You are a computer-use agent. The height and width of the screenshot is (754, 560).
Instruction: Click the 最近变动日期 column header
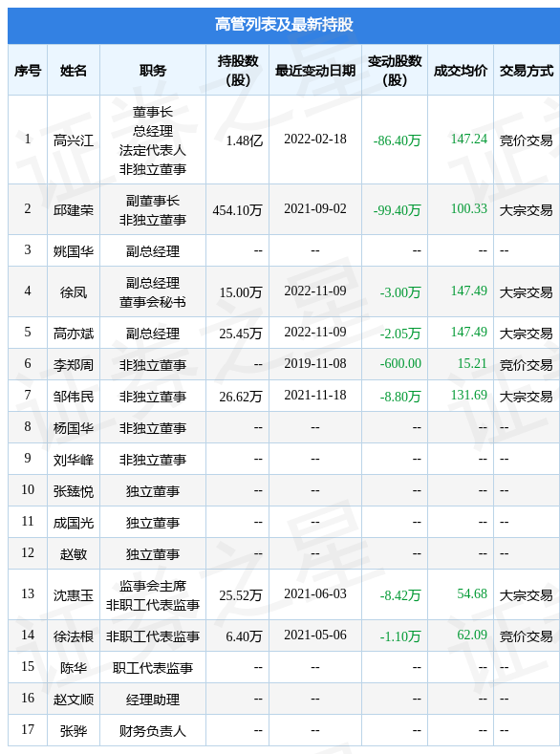point(314,71)
